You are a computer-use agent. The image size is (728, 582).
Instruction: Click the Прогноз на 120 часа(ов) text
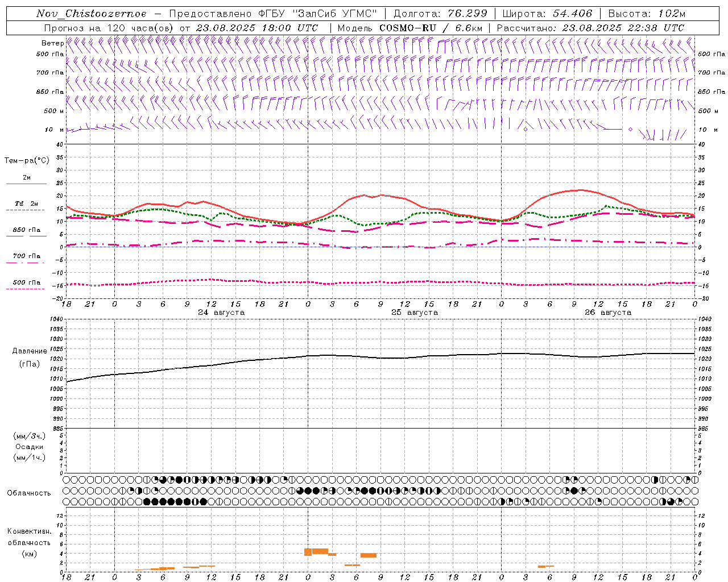(x=109, y=28)
